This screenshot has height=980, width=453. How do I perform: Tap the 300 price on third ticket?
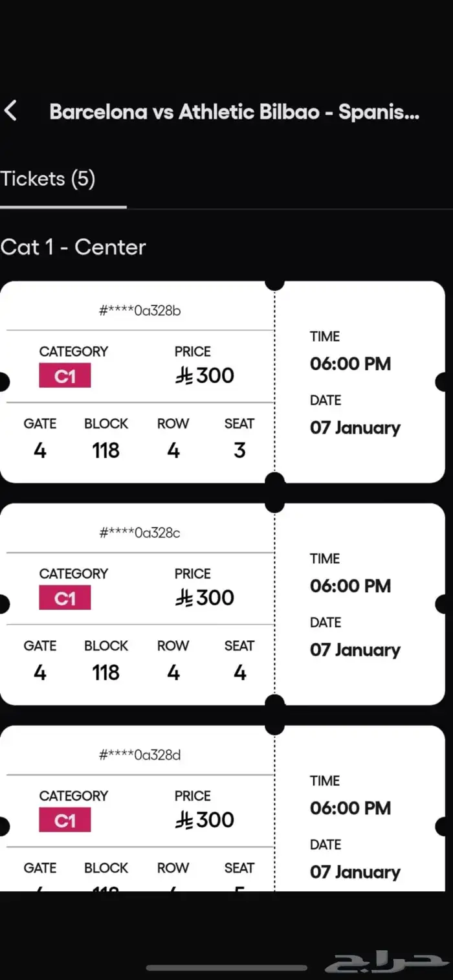tap(205, 819)
